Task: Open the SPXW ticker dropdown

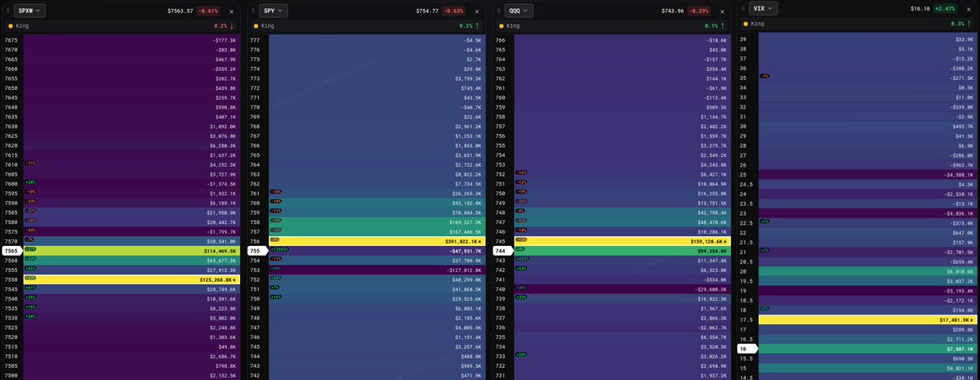Action: pos(29,11)
